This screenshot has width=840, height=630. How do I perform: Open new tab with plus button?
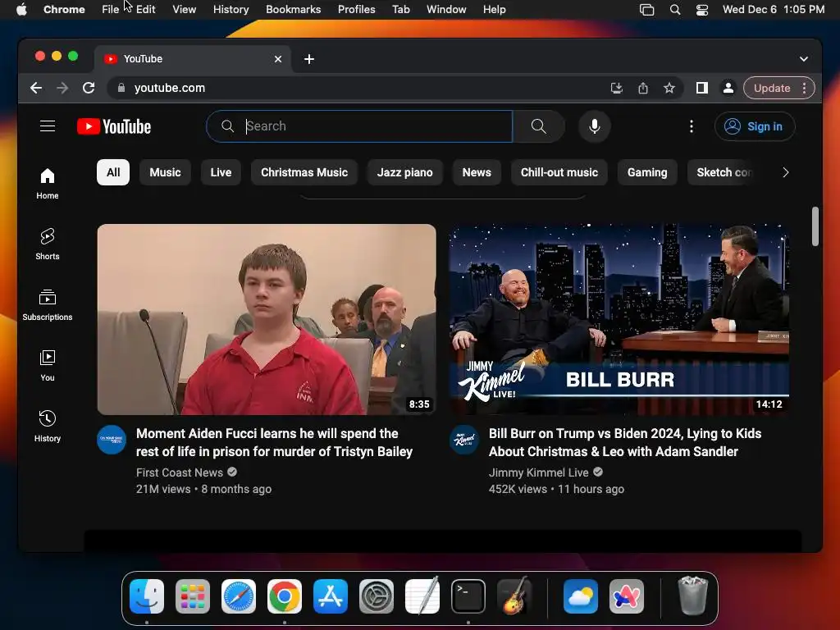click(309, 59)
